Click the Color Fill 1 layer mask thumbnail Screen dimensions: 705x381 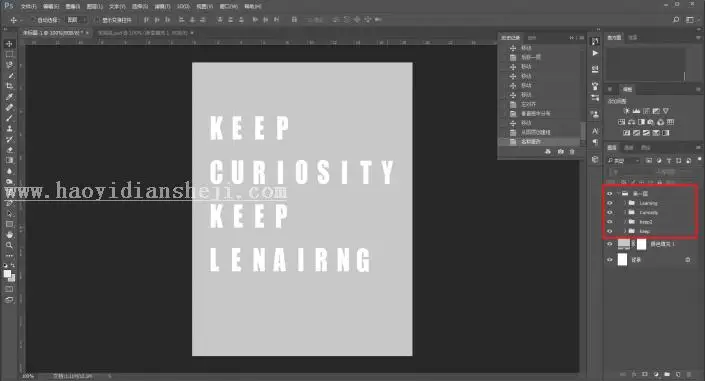coord(642,244)
